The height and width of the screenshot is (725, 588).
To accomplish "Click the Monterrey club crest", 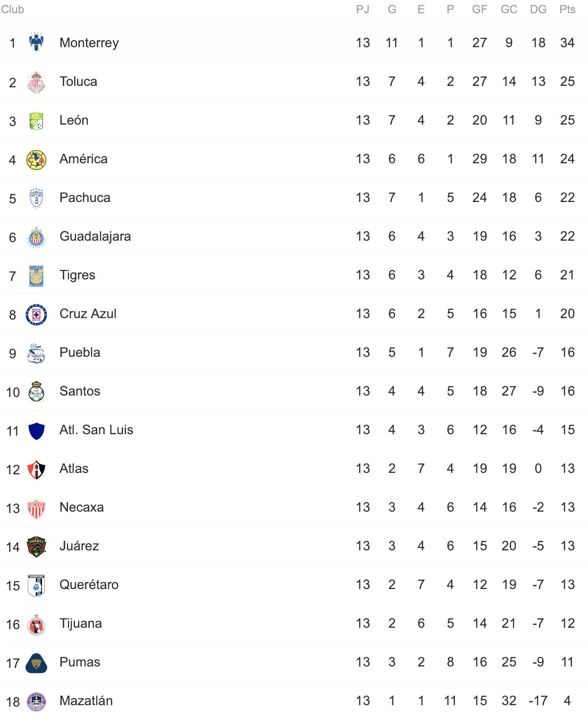I will (x=36, y=43).
